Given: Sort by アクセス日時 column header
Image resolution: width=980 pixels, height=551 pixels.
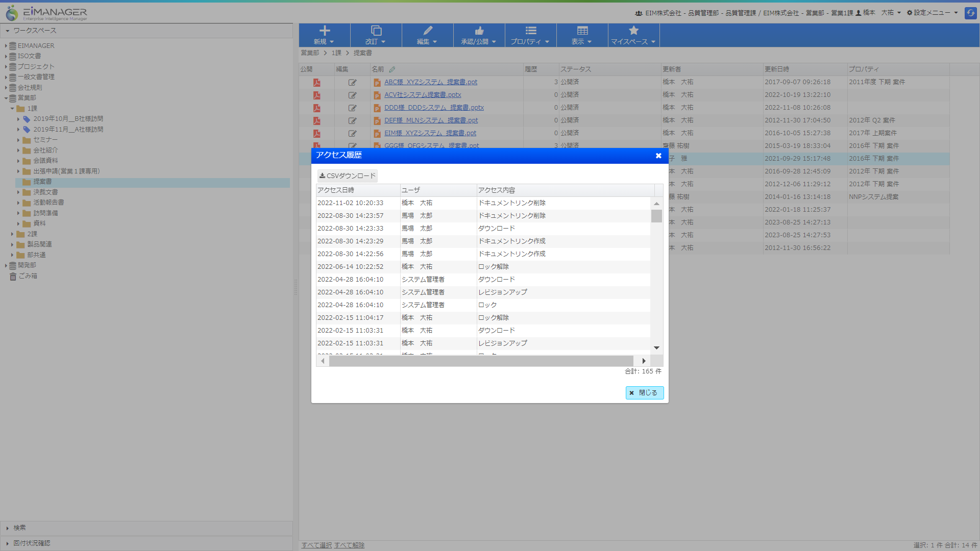Looking at the screenshot, I should coord(358,190).
